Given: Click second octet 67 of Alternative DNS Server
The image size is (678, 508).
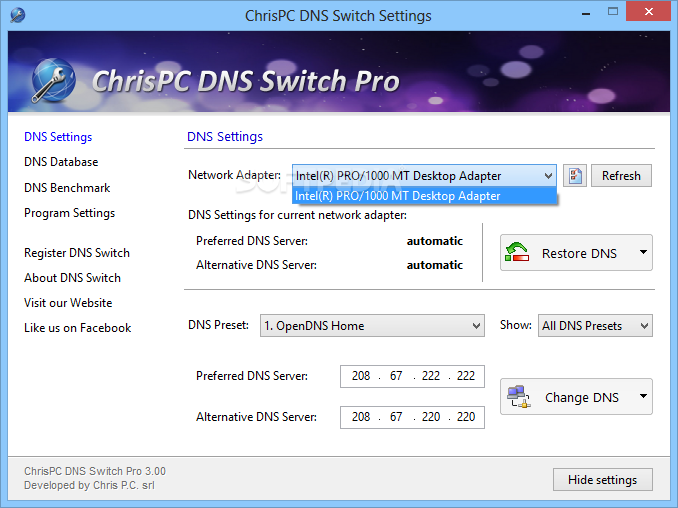Looking at the screenshot, I should (x=396, y=417).
